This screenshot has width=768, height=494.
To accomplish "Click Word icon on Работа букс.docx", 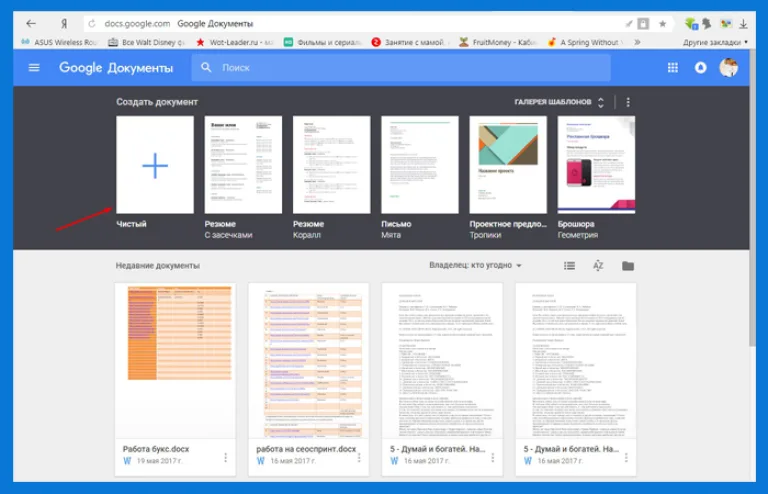I will pos(127,461).
